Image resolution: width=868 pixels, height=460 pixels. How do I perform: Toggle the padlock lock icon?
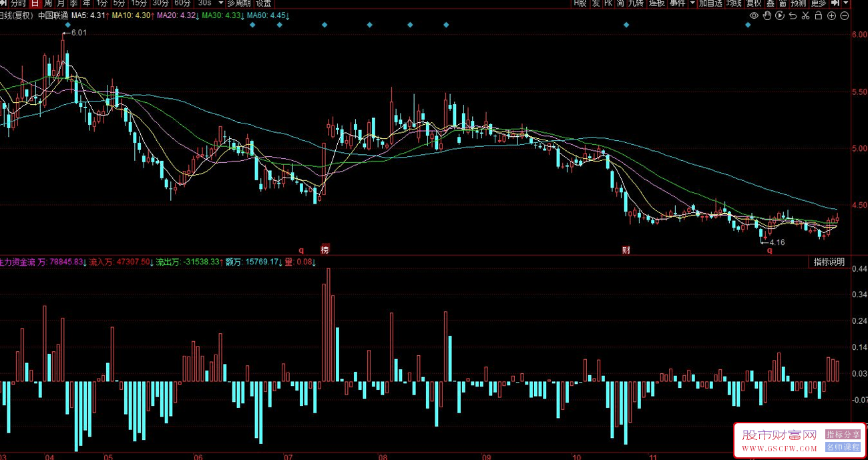818,15
